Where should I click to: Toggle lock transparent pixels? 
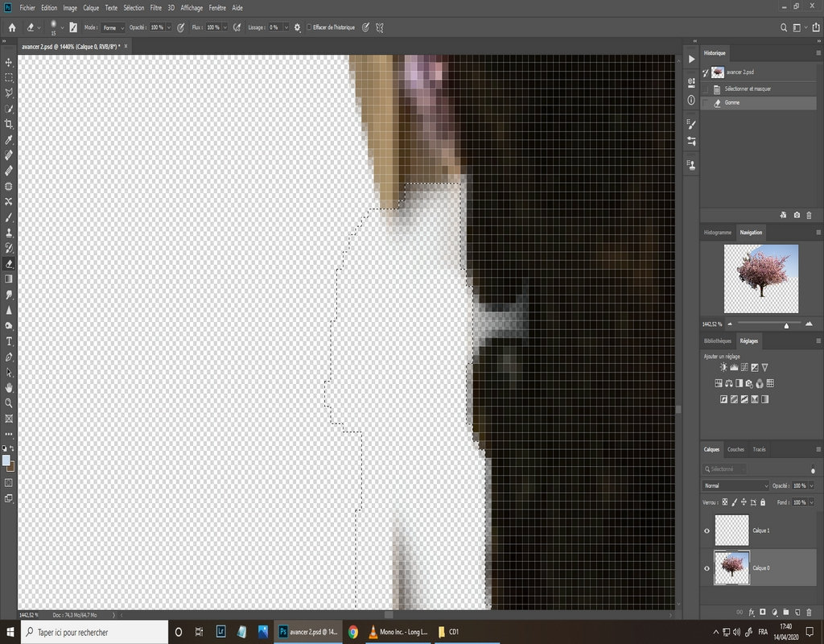click(x=725, y=502)
